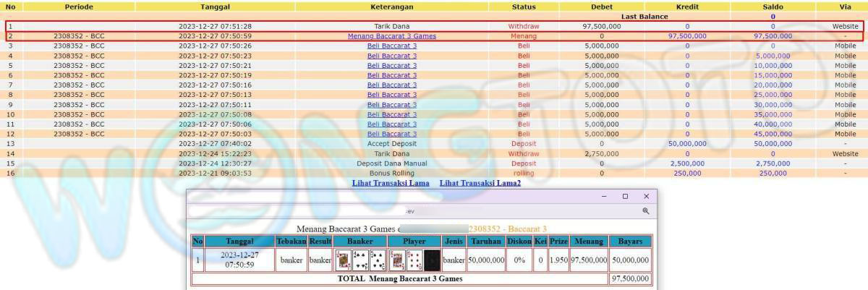The image size is (868, 290).
Task: Minimize the Baccarat result popup window
Action: [604, 196]
